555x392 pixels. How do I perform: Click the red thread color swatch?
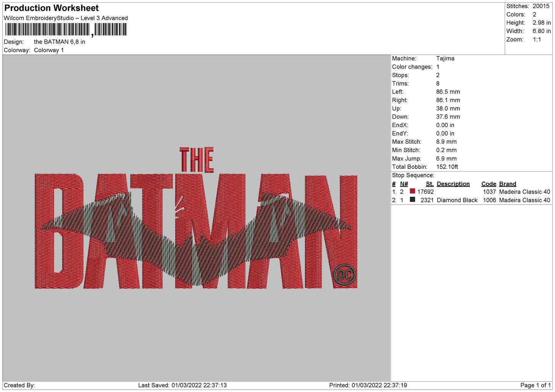tap(412, 191)
